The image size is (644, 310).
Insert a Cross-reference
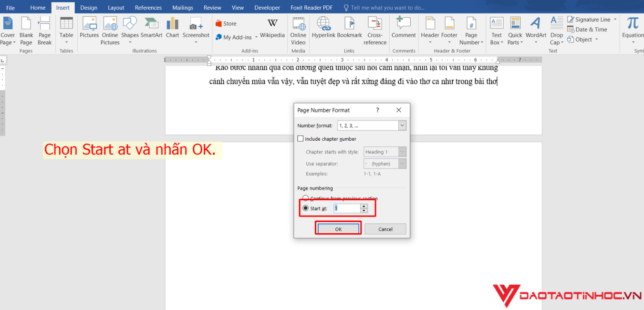point(375,31)
